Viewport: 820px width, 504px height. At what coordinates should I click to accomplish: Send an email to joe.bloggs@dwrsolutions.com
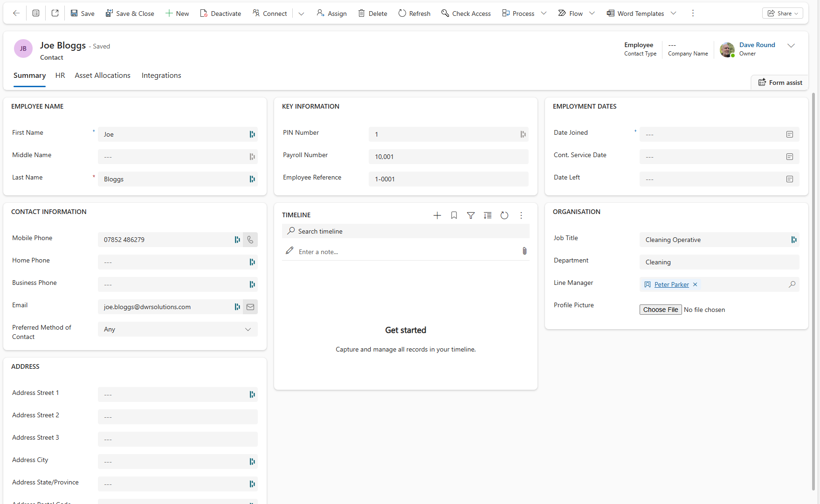250,307
